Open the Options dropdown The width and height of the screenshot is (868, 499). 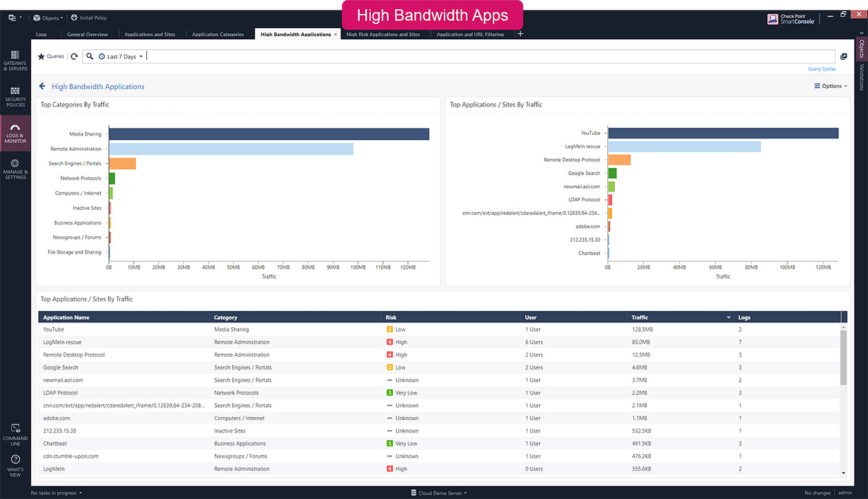pos(831,86)
